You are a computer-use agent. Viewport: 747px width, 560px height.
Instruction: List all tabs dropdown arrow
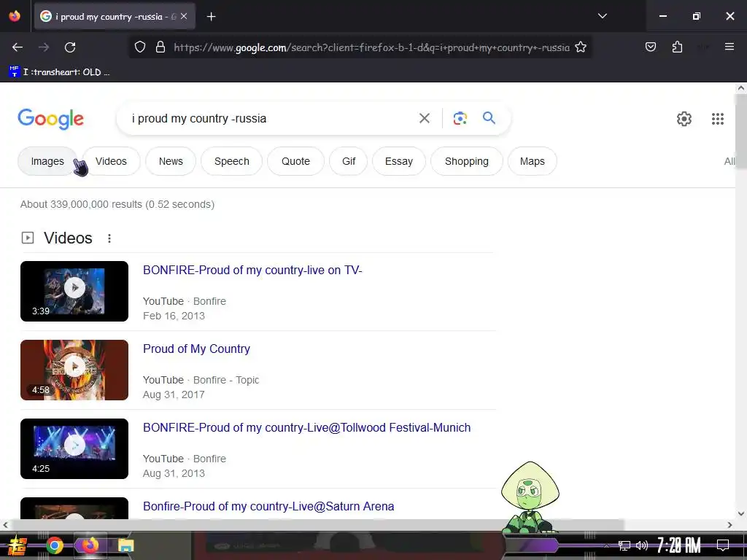[602, 16]
